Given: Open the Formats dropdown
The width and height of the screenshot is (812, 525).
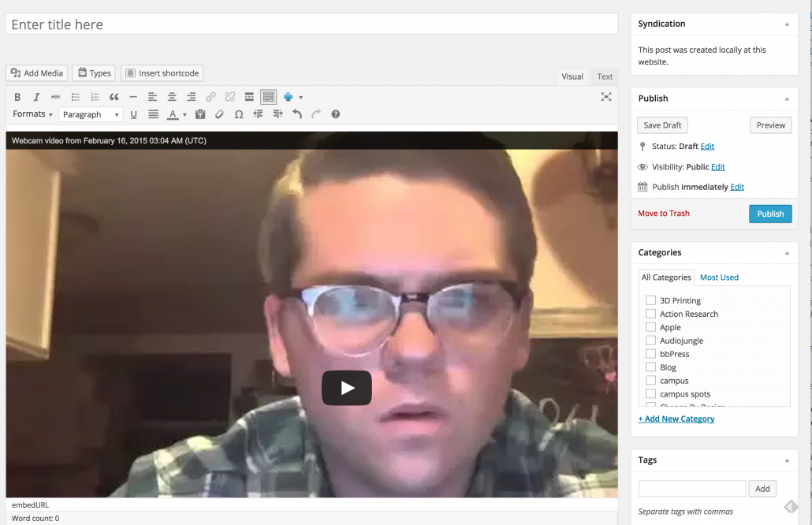Looking at the screenshot, I should coord(32,114).
